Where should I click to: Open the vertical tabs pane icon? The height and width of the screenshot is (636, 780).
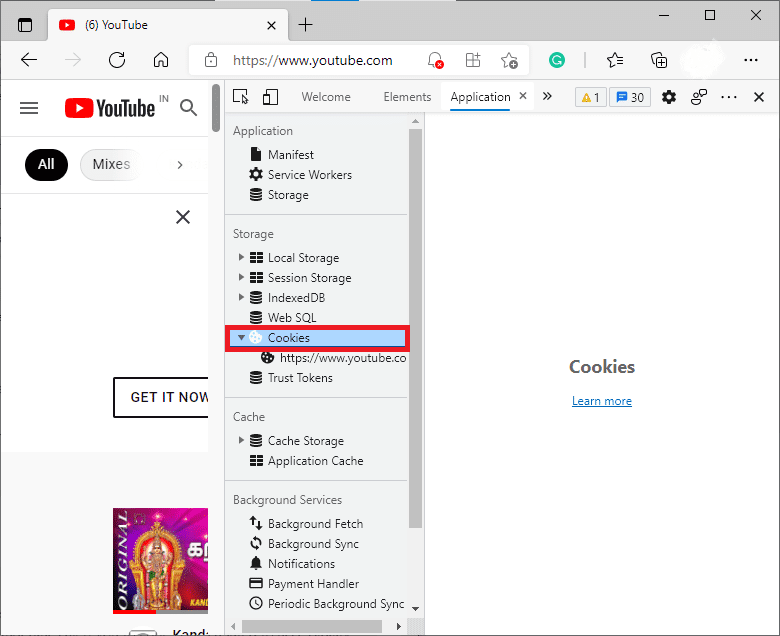coord(25,25)
